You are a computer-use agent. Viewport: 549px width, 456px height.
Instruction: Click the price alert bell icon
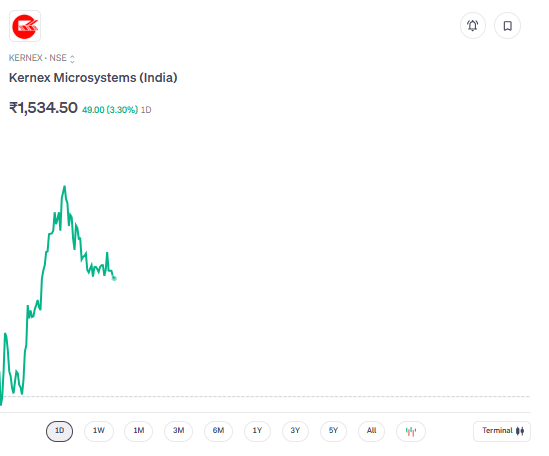(472, 26)
